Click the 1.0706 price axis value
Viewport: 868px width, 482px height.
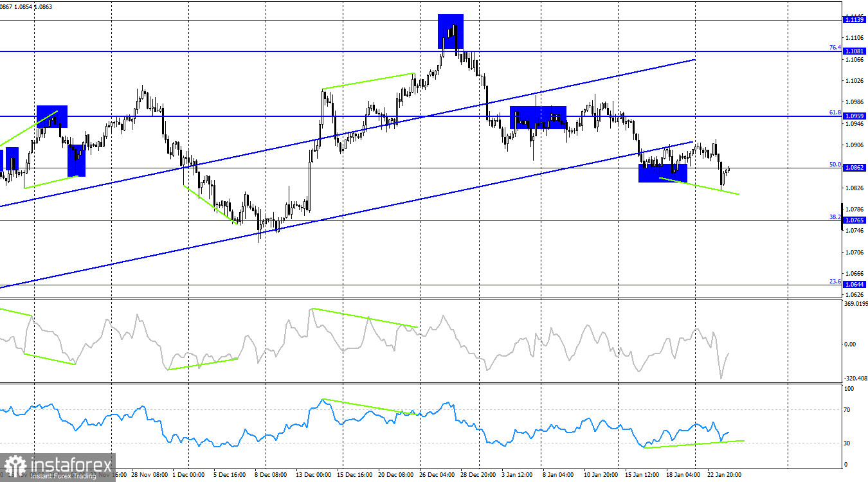(x=854, y=252)
